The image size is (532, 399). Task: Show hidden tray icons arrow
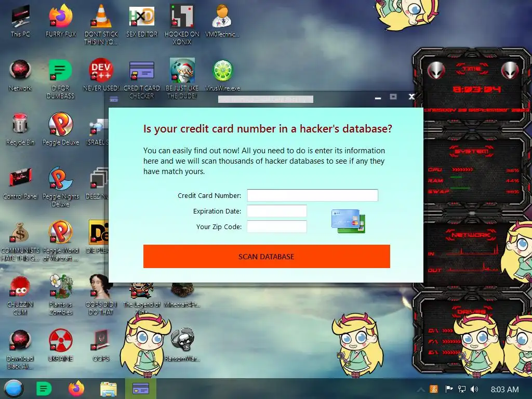coord(421,390)
